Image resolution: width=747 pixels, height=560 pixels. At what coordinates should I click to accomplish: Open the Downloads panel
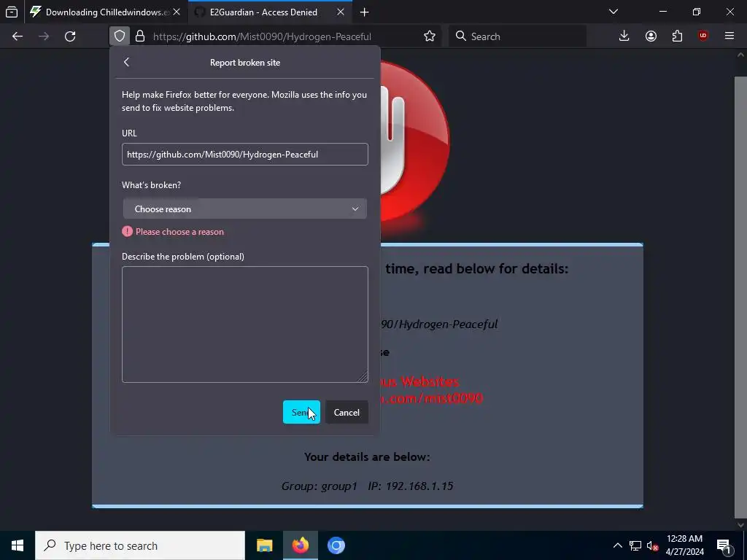pyautogui.click(x=624, y=36)
